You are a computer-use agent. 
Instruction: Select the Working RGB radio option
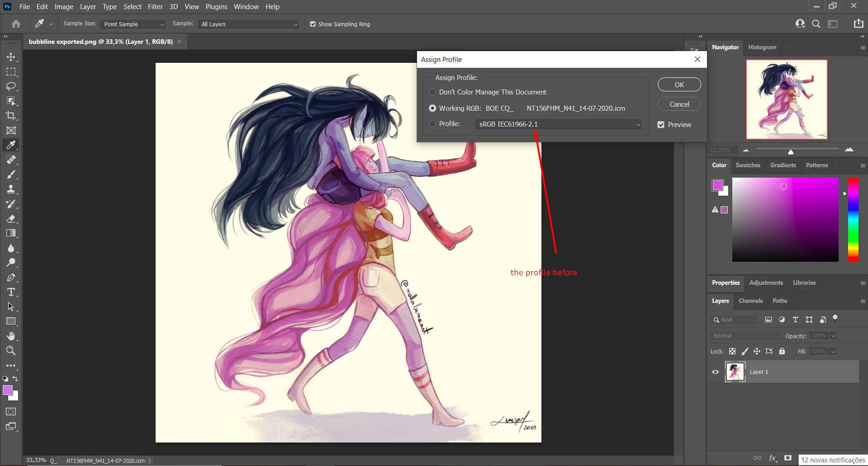[x=432, y=108]
